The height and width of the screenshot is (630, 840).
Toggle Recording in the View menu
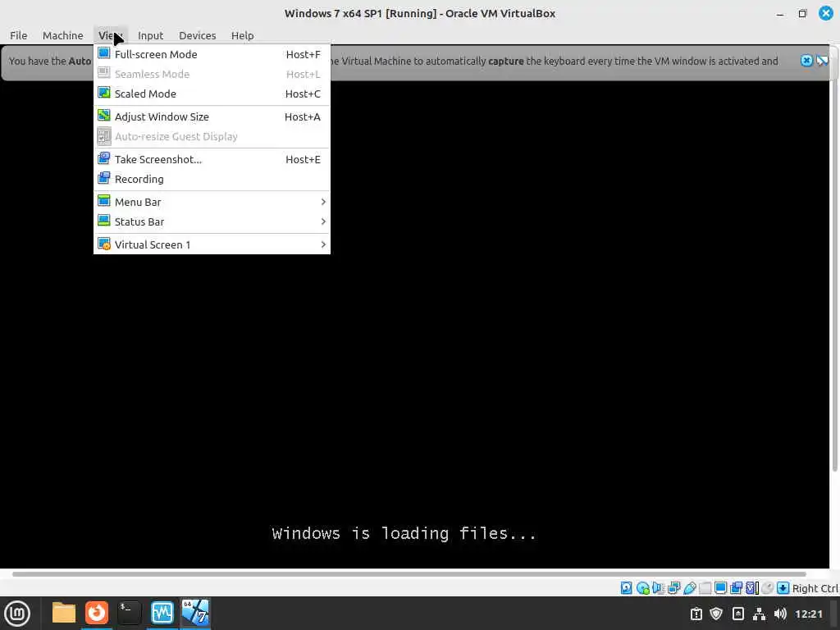click(x=212, y=179)
